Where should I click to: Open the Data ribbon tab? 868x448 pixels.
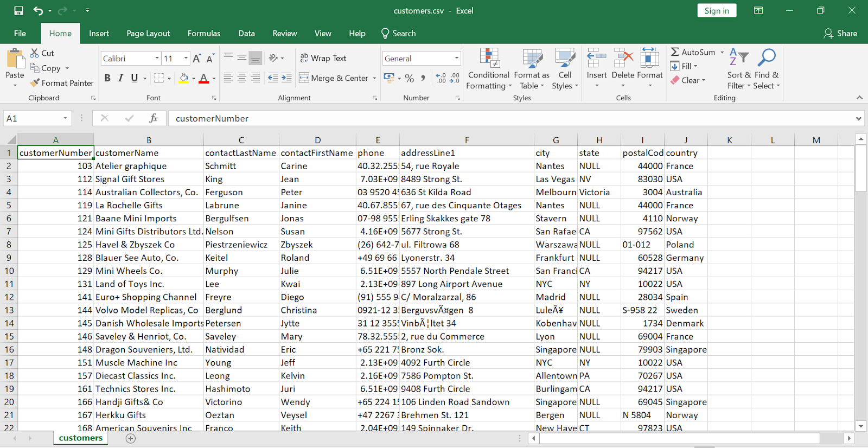[x=246, y=34]
